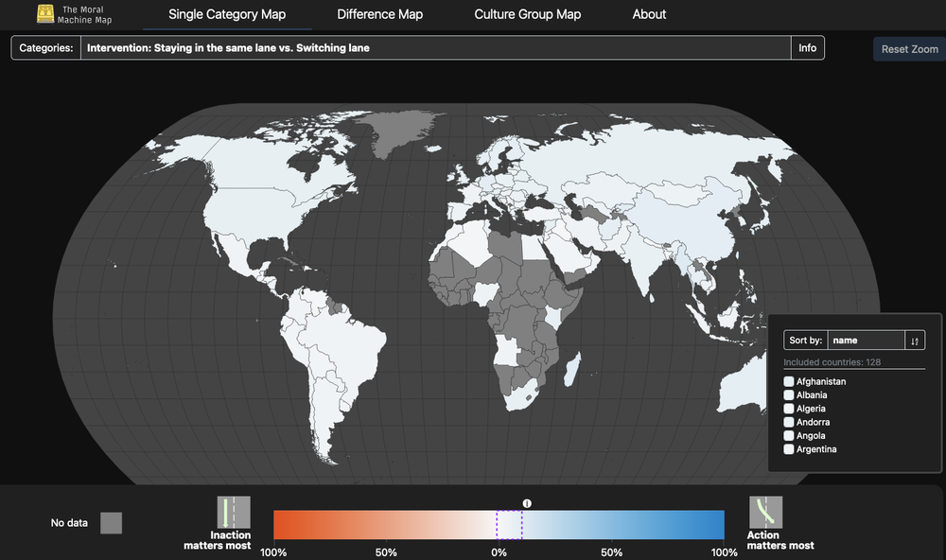The image size is (946, 560).
Task: Switch to Single Category Map tab
Action: [227, 14]
